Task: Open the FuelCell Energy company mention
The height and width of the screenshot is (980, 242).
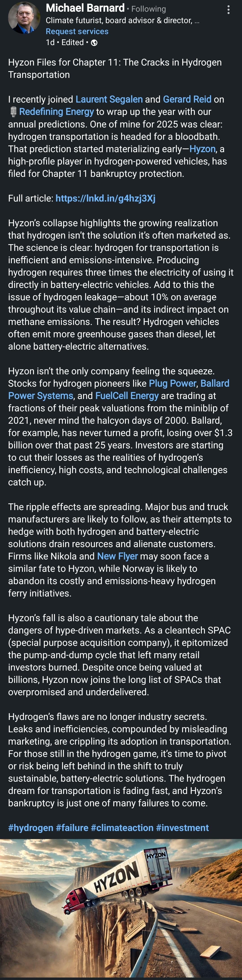Action: (x=127, y=396)
